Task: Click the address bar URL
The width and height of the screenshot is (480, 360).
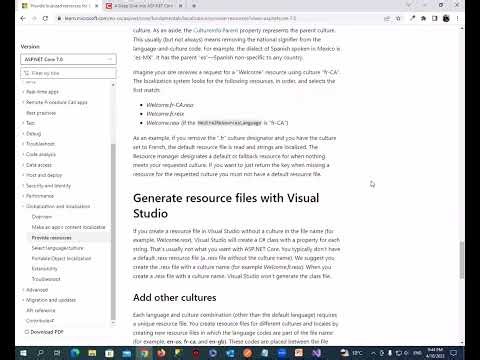Action: [x=180, y=19]
